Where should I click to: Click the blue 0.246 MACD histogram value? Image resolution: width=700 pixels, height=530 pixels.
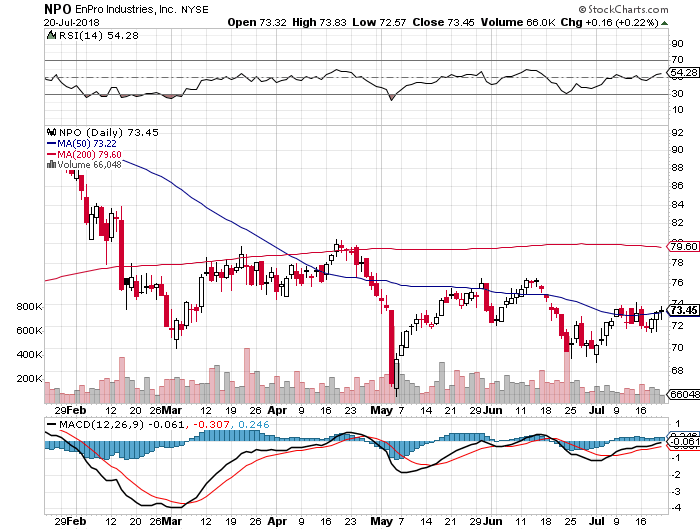(254, 424)
